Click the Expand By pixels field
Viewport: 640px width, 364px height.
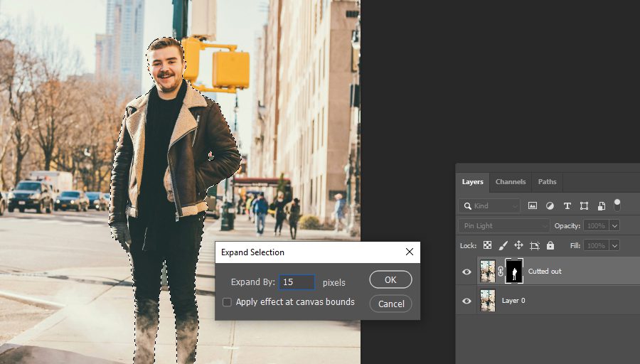[x=297, y=282]
